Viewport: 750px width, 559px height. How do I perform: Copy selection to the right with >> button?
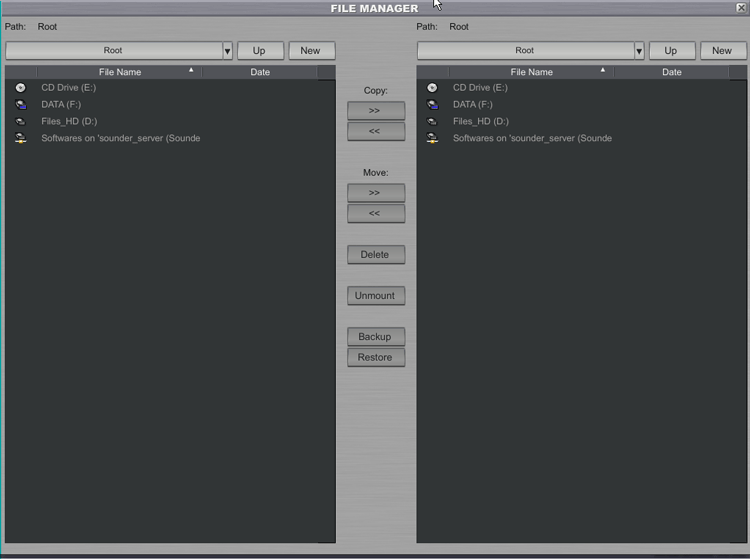(x=376, y=110)
